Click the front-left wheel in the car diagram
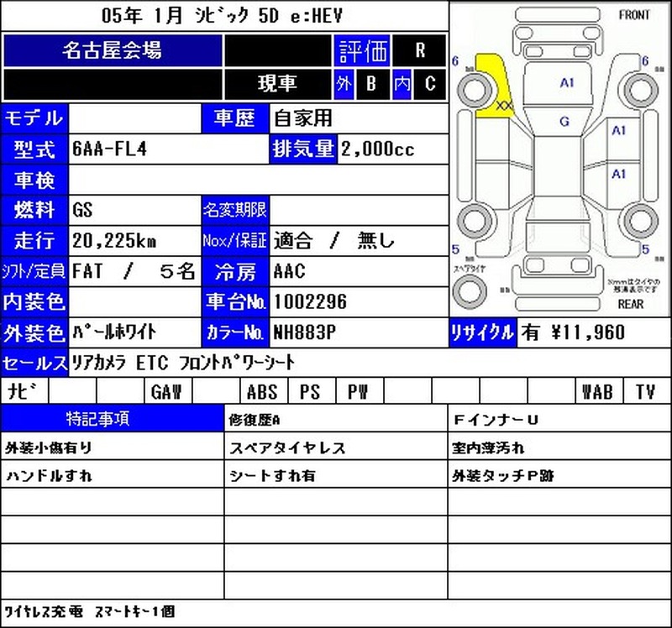The image size is (672, 628). pos(475,91)
